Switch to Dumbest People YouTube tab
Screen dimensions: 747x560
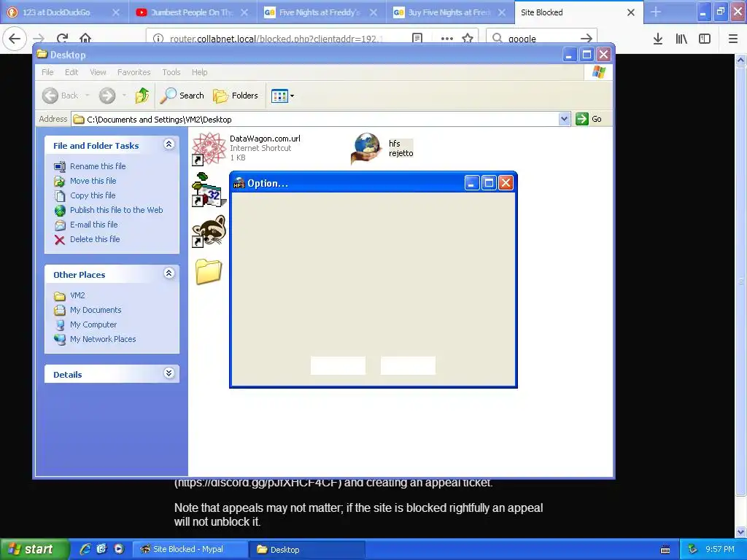(x=192, y=12)
